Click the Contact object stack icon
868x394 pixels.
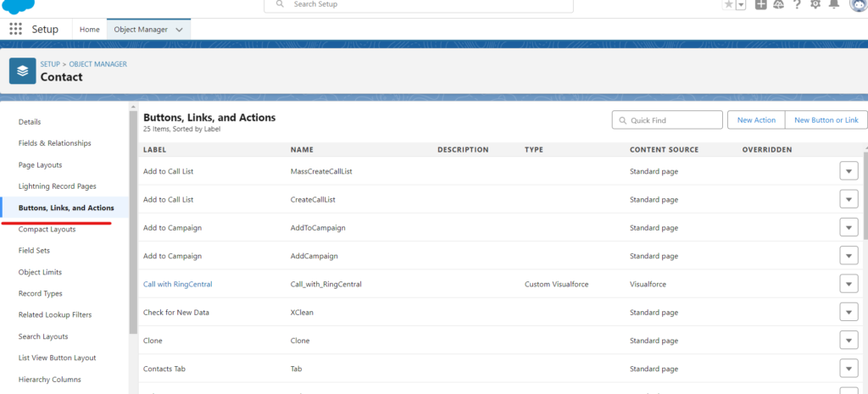click(x=23, y=71)
